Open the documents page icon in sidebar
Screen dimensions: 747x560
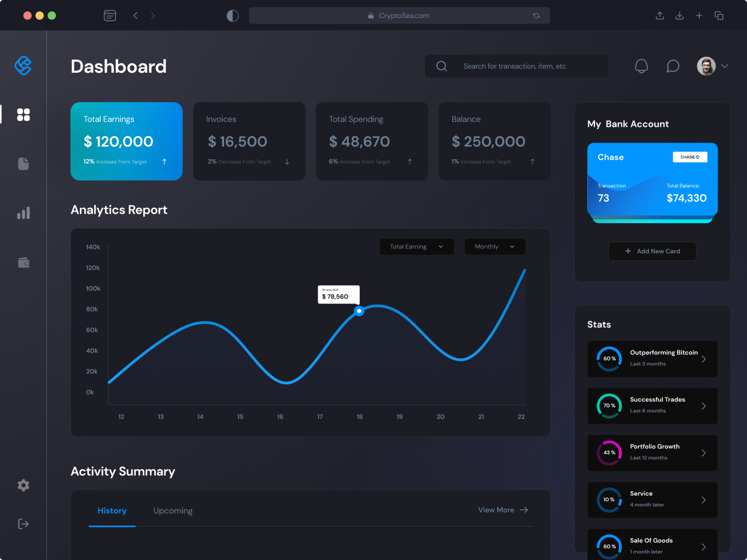(24, 164)
